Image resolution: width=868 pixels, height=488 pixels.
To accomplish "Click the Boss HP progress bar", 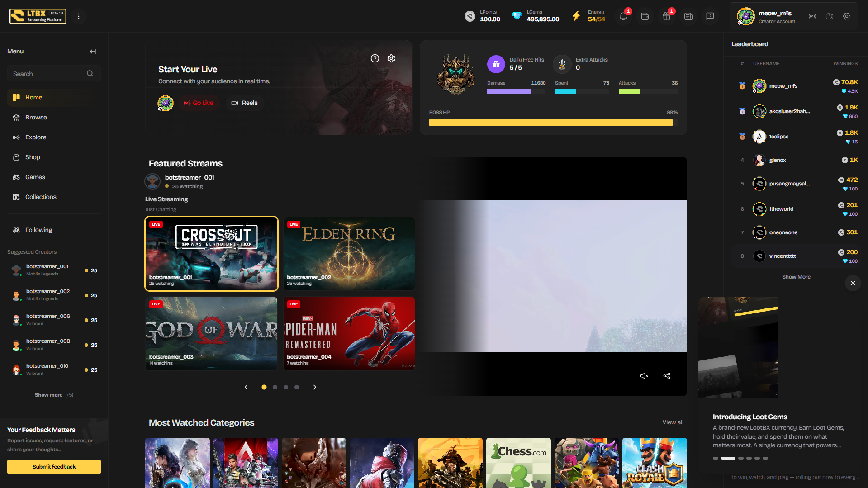I will pos(553,123).
